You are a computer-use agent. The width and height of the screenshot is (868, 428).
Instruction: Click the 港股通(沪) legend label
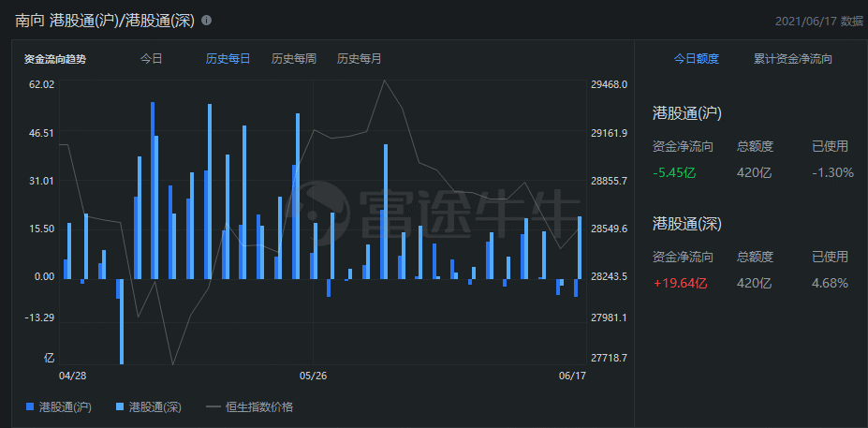click(x=66, y=407)
